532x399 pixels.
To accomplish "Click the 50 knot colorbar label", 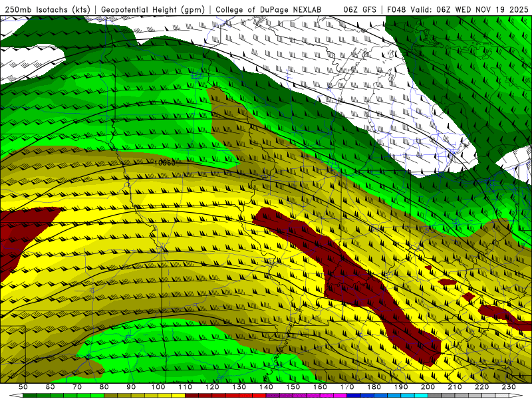I will click(23, 387).
